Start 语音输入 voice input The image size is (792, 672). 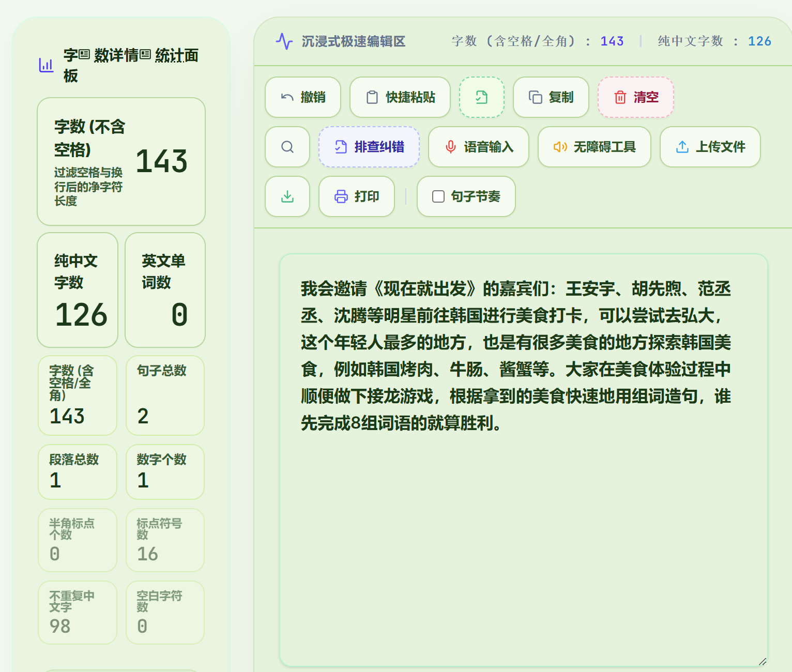point(479,147)
